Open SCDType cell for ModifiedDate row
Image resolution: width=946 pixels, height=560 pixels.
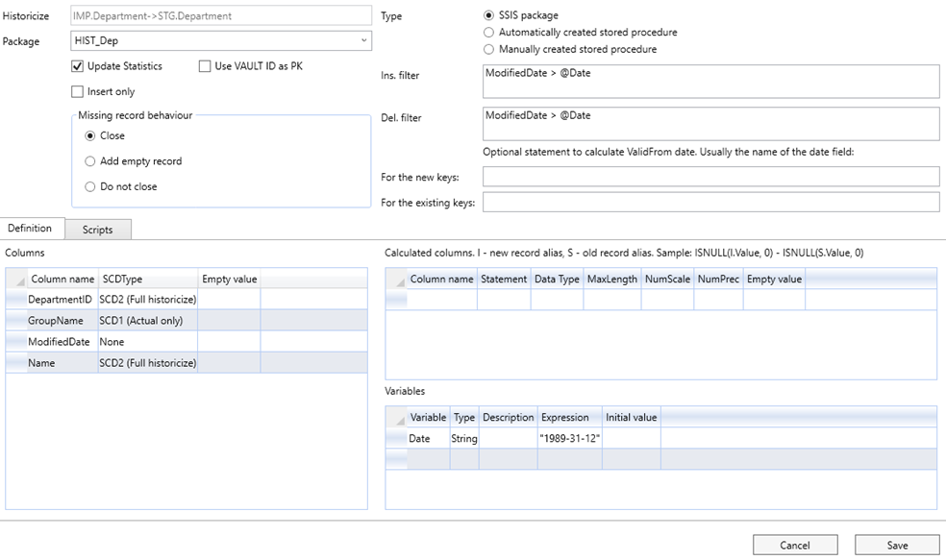148,342
